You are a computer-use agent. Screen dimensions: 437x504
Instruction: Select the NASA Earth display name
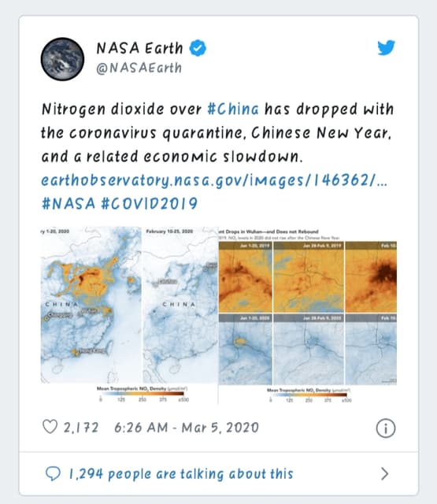coord(139,48)
